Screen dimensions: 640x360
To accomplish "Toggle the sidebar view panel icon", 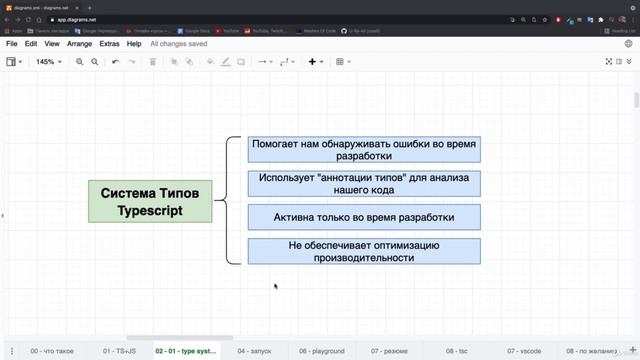I will (x=11, y=62).
